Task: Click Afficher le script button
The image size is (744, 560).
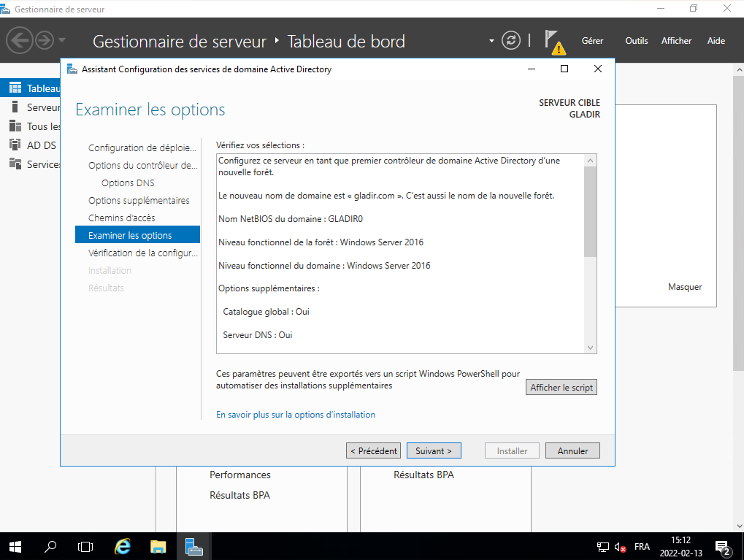Action: coord(561,387)
